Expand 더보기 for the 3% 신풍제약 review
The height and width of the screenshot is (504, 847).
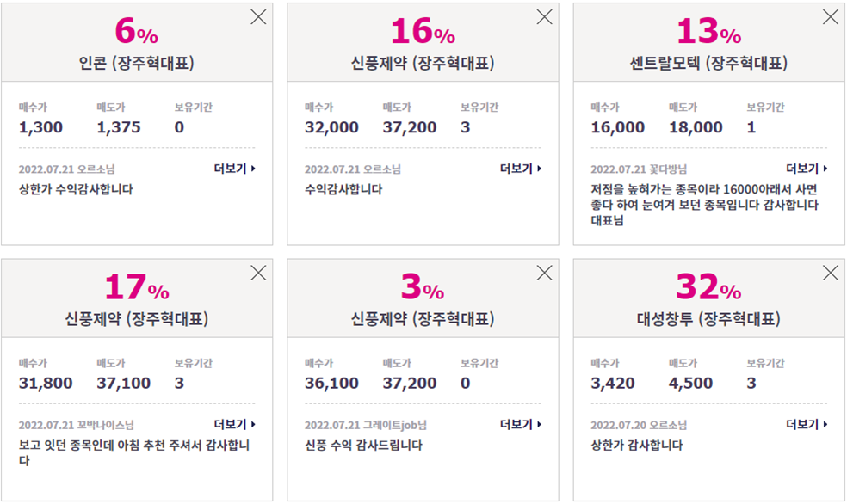pos(521,424)
